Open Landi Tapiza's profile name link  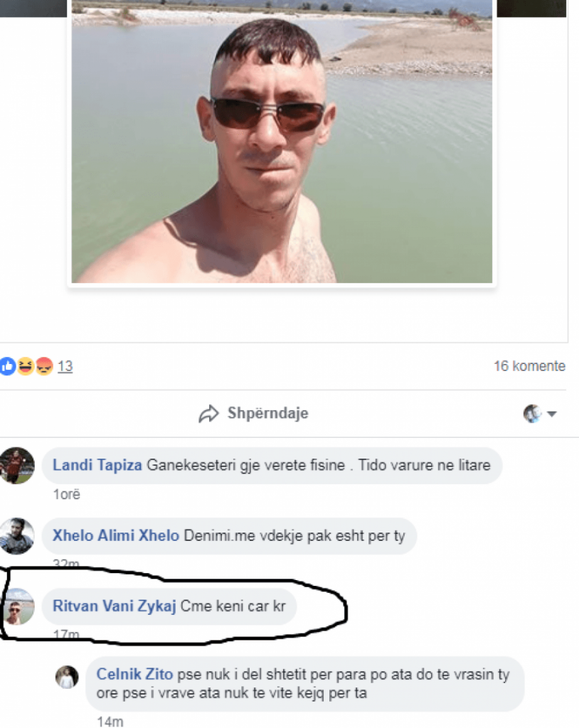click(x=97, y=465)
